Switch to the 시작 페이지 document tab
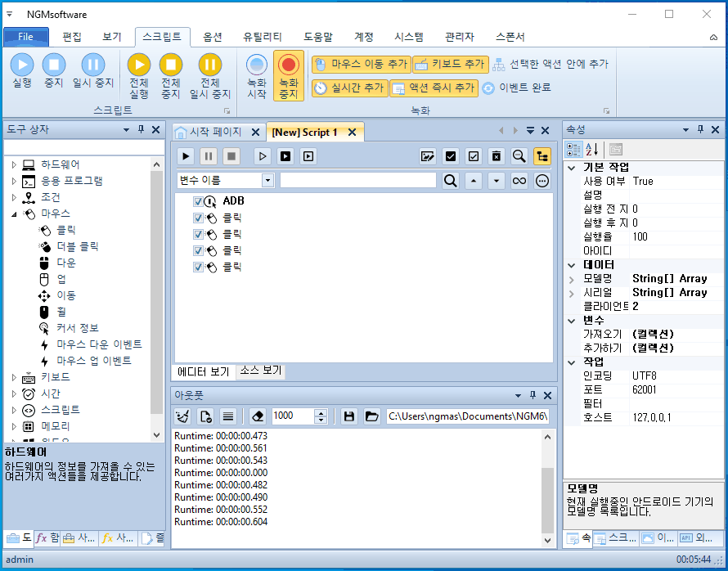728x571 pixels. [x=215, y=133]
